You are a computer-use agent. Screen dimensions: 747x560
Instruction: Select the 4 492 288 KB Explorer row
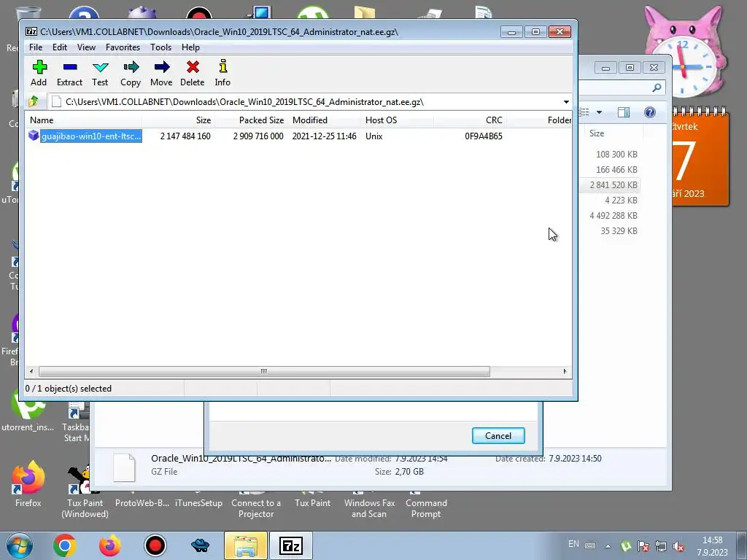pyautogui.click(x=614, y=216)
